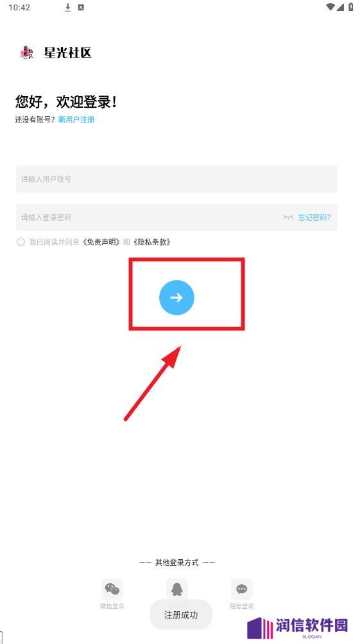The width and height of the screenshot is (362, 644).
Task: Check the agreement radio button
Action: coord(21,242)
